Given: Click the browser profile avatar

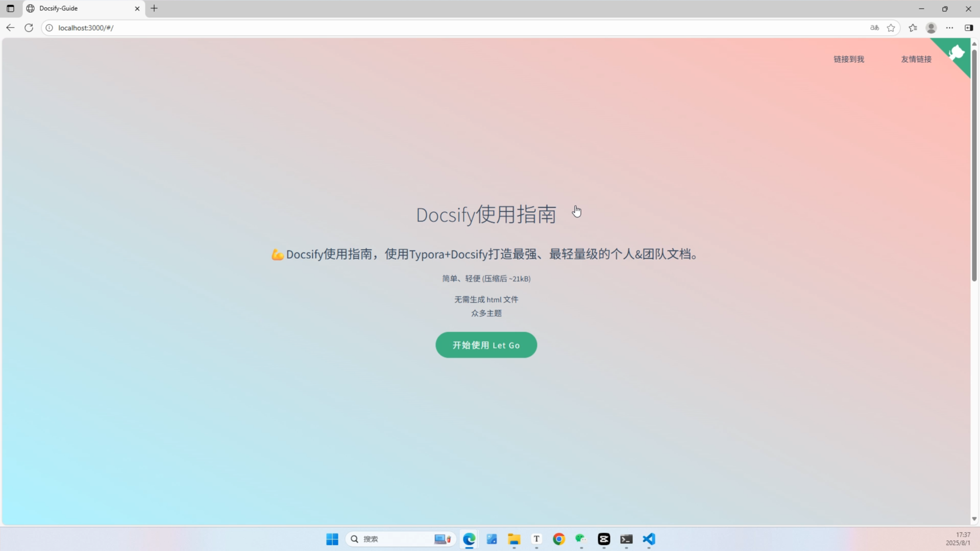Looking at the screenshot, I should [x=931, y=28].
